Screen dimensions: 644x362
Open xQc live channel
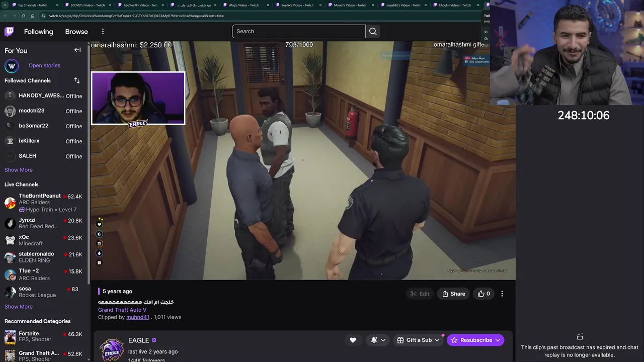click(x=44, y=240)
